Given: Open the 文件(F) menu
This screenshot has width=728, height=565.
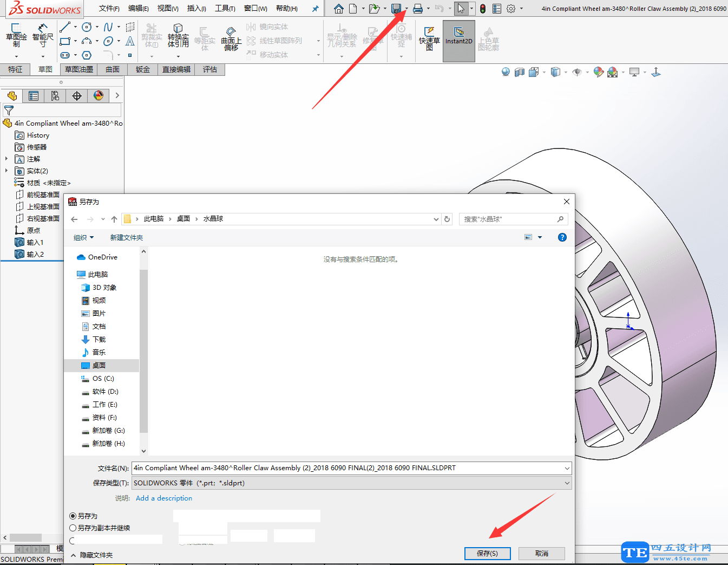Looking at the screenshot, I should point(109,9).
